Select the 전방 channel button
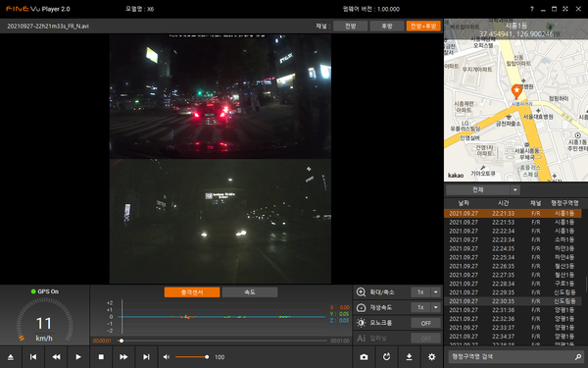The width and height of the screenshot is (588, 368). (x=351, y=26)
